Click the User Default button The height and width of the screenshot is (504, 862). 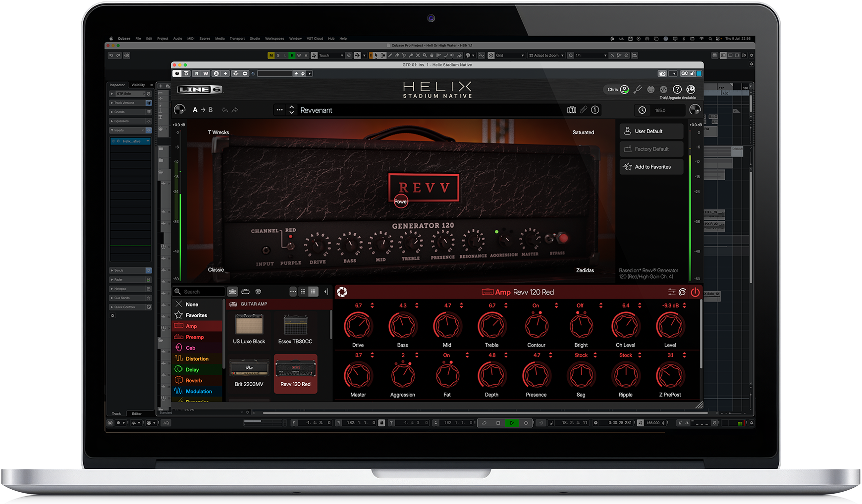click(651, 131)
